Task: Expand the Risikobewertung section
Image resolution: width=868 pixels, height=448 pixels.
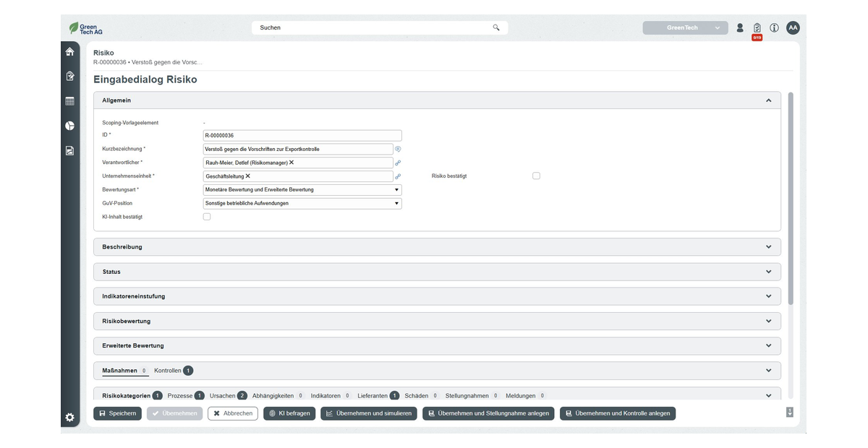Action: coord(437,321)
